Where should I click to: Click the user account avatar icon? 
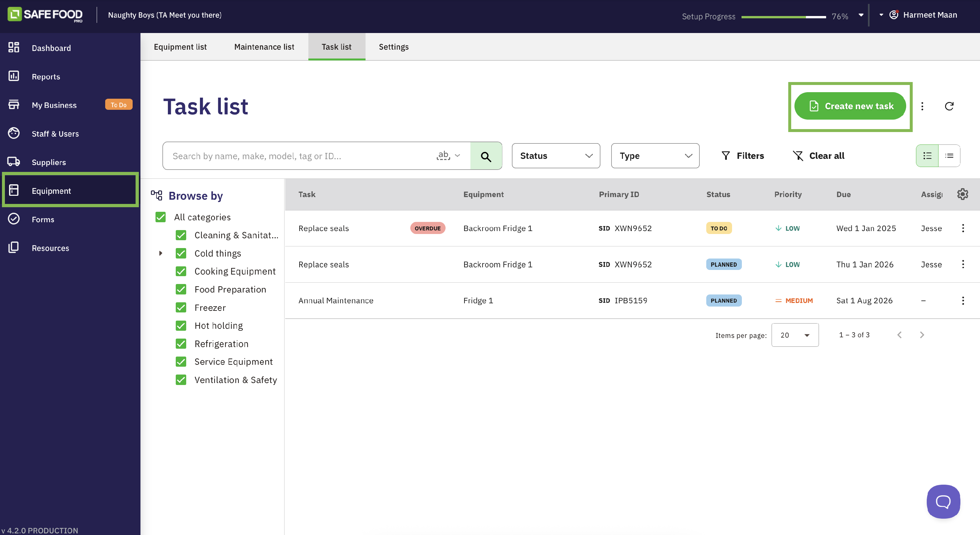pyautogui.click(x=894, y=15)
